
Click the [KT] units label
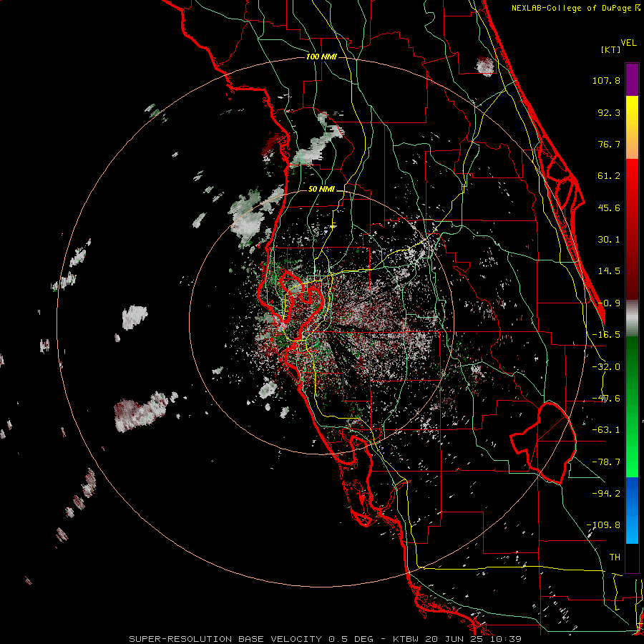point(611,49)
